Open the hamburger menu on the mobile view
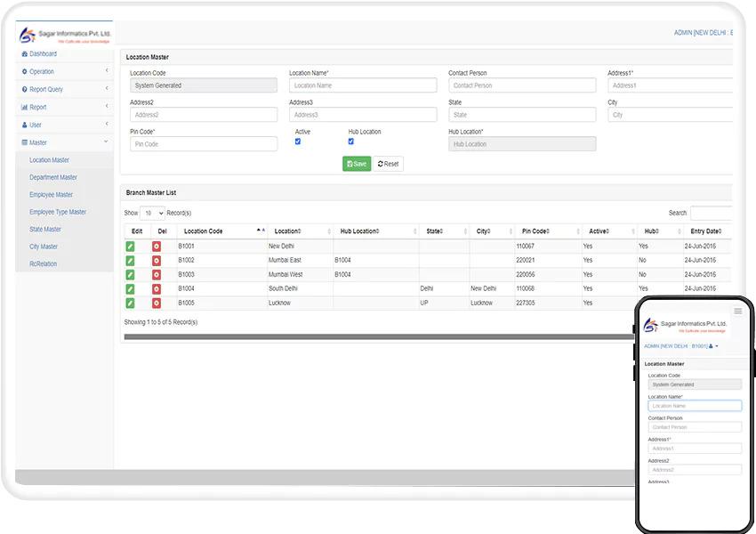 coord(737,311)
